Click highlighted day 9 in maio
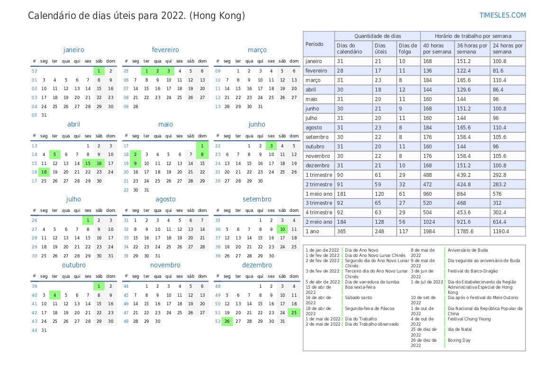The width and height of the screenshot is (554, 392). (136, 164)
